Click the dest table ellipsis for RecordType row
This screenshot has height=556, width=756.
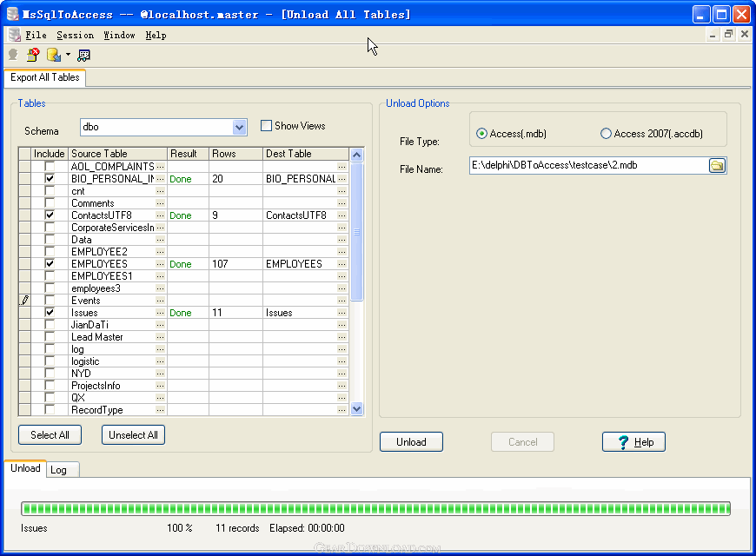342,410
